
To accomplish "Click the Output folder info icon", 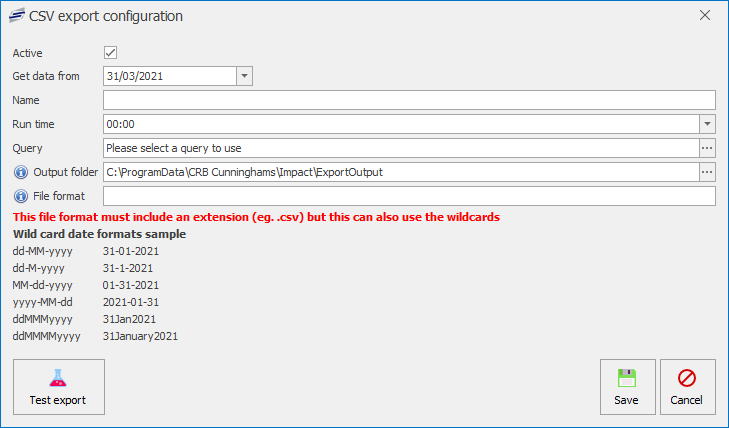I will (x=20, y=172).
